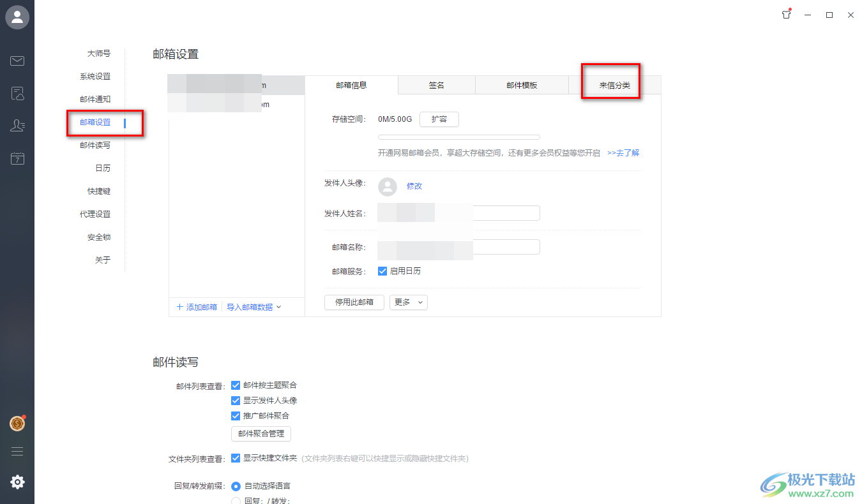Select 邮件通知 in settings navigation

(x=95, y=100)
